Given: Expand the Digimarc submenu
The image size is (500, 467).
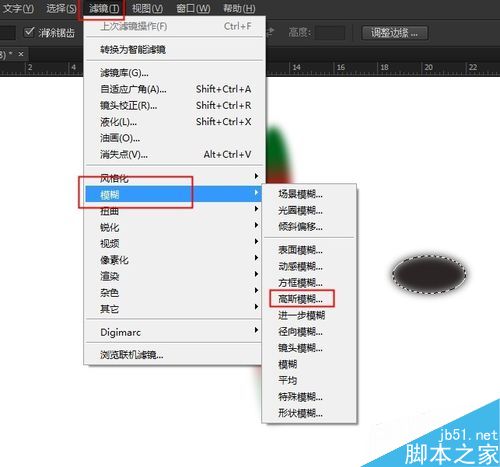Looking at the screenshot, I should coord(174,332).
